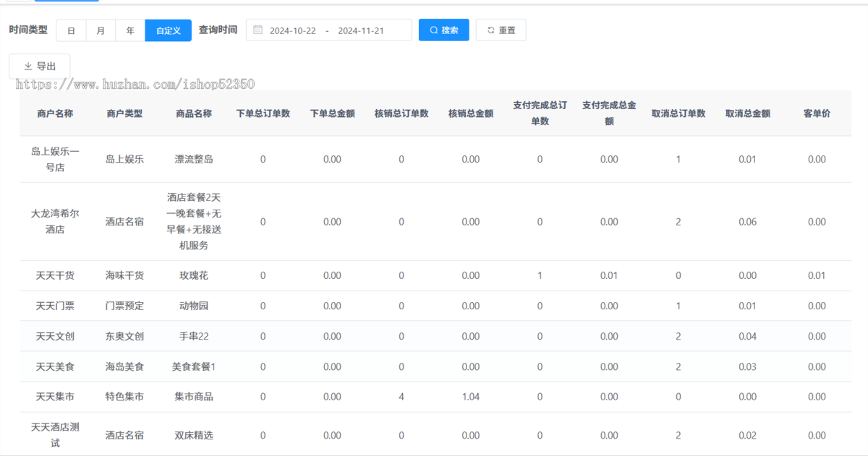This screenshot has width=868, height=456.
Task: Click the 时间类型 label
Action: [28, 30]
